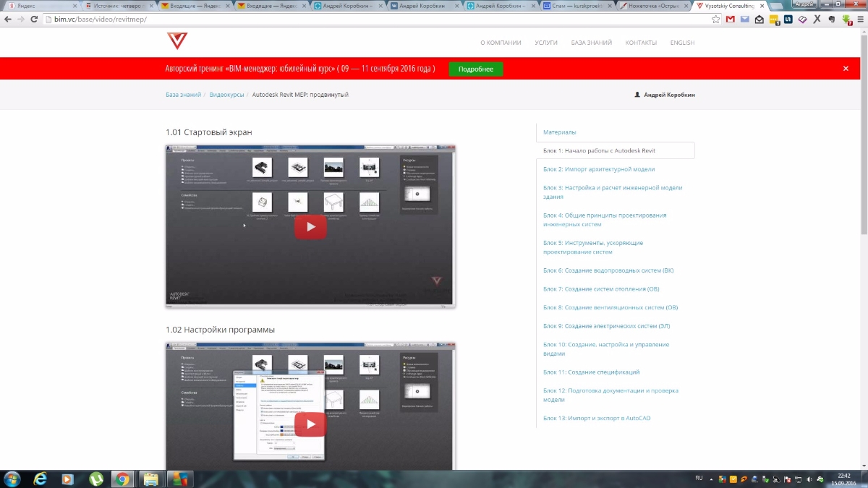
Task: Dismiss the red banner with X
Action: [x=846, y=69]
